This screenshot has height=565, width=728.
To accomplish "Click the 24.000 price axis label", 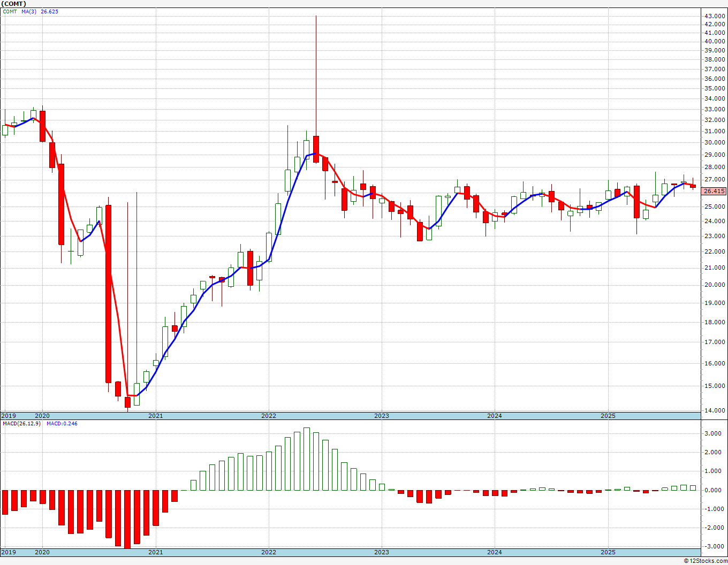I will (715, 222).
